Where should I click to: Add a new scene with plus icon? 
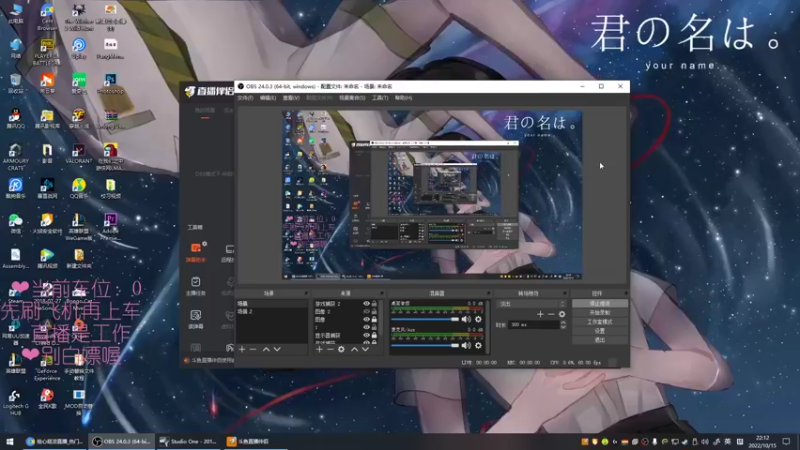[x=242, y=349]
